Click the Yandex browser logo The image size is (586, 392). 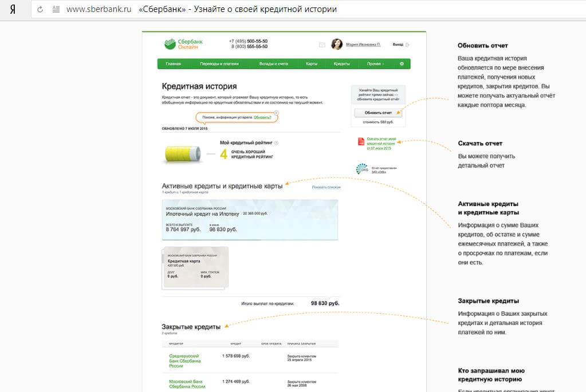pos(13,9)
